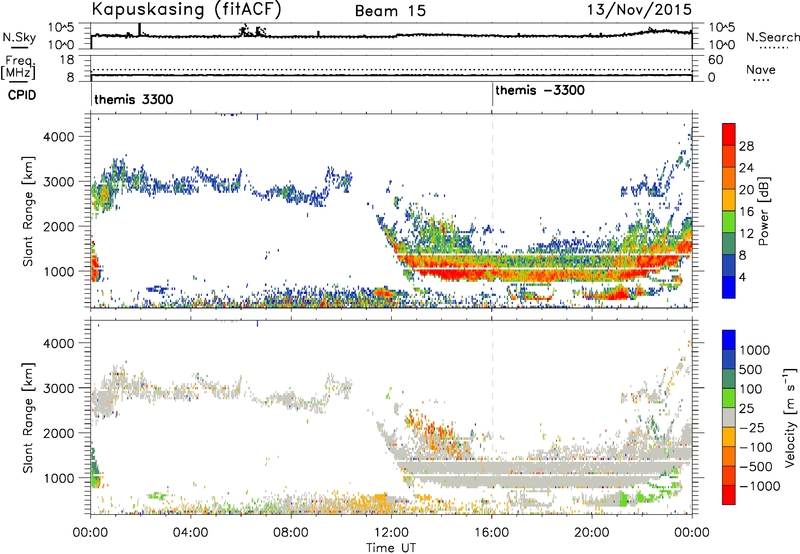This screenshot has width=800, height=554.
Task: Click the 12:00 time tick label
Action: (x=391, y=533)
